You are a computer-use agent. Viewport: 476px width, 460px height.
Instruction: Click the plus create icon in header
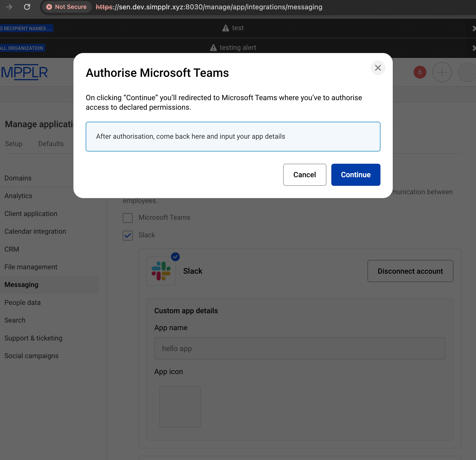442,72
